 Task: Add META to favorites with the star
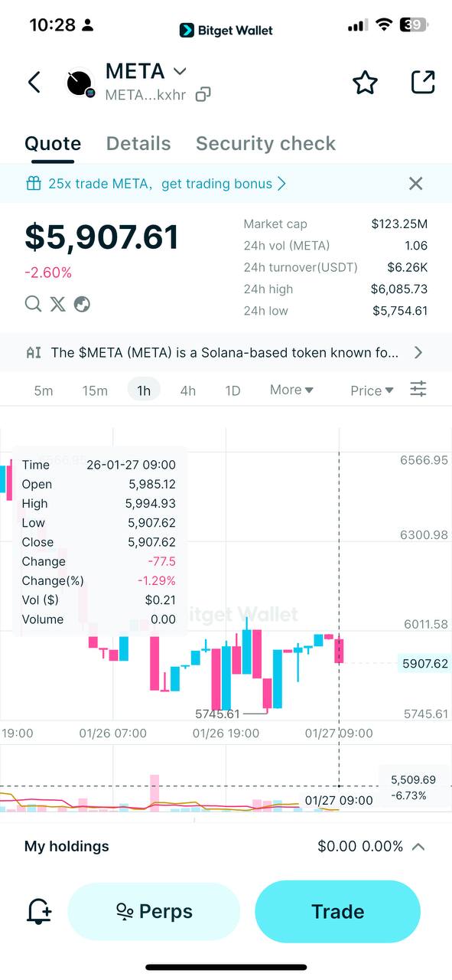coord(365,82)
